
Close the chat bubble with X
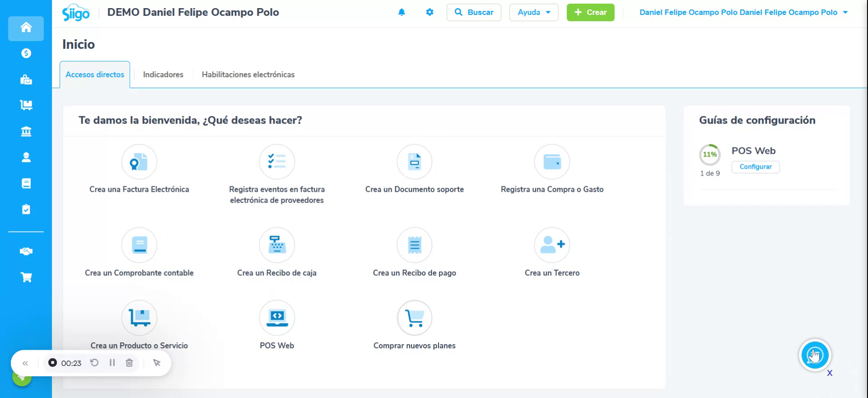pos(830,373)
